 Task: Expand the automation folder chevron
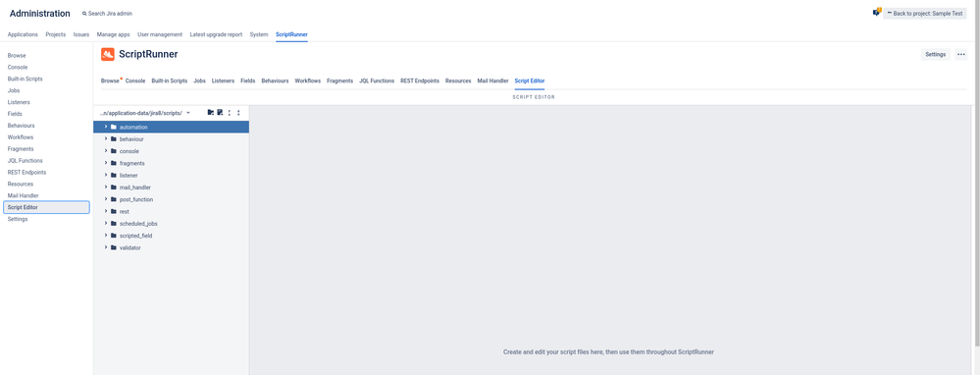click(106, 127)
